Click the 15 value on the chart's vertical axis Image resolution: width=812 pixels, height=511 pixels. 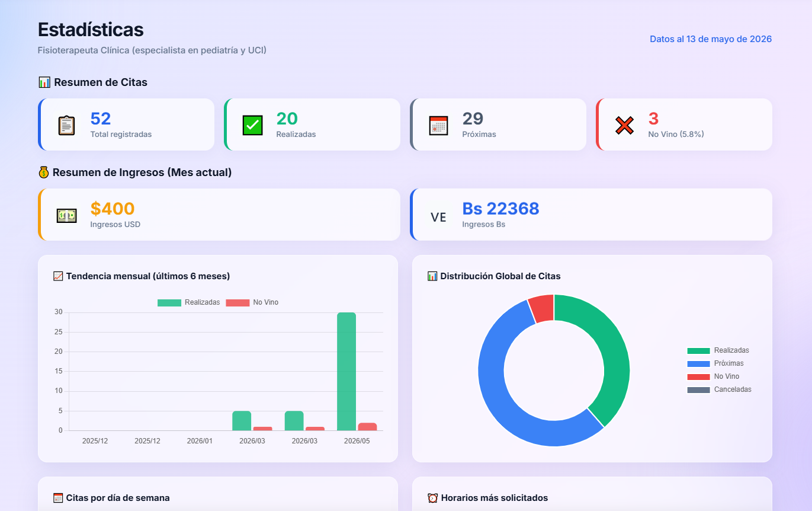(58, 371)
